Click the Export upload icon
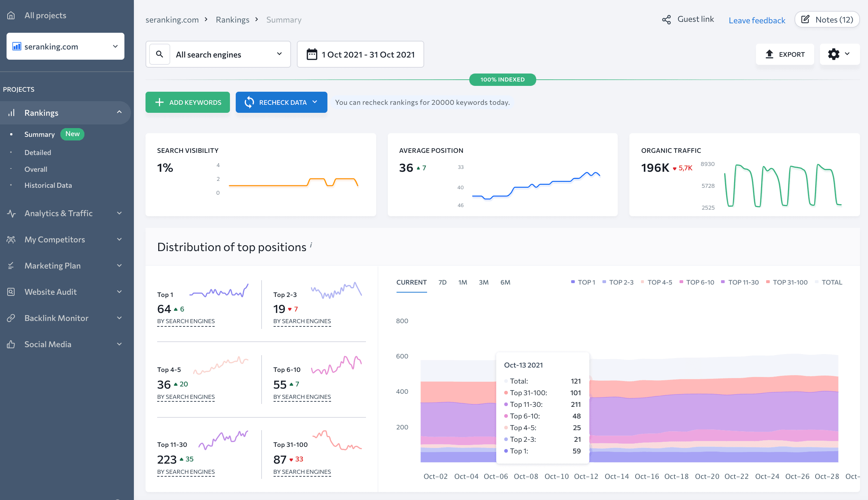The height and width of the screenshot is (500, 868). point(769,54)
